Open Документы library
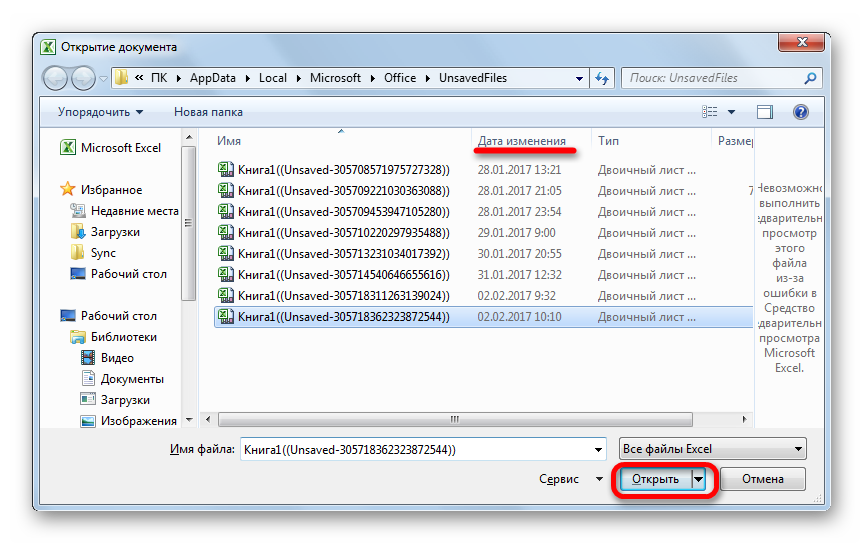Image resolution: width=864 pixels, height=544 pixels. point(122,379)
